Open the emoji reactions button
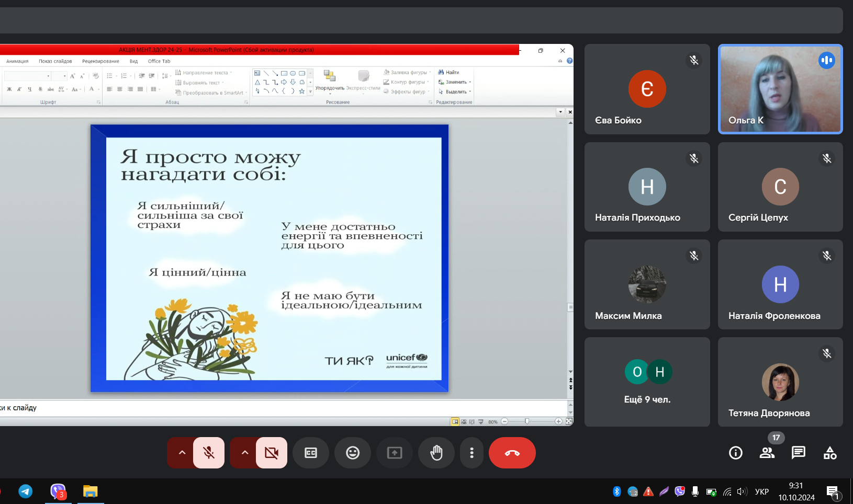 tap(353, 453)
